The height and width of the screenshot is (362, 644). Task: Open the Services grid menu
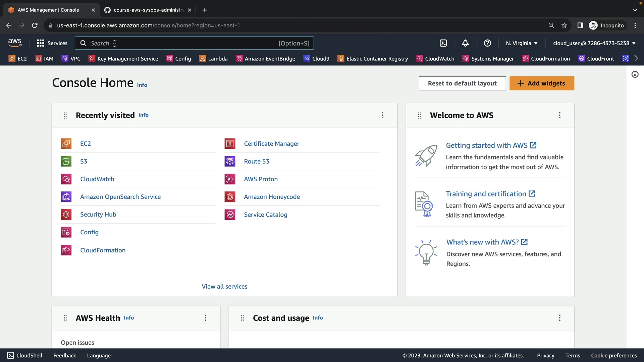point(52,43)
